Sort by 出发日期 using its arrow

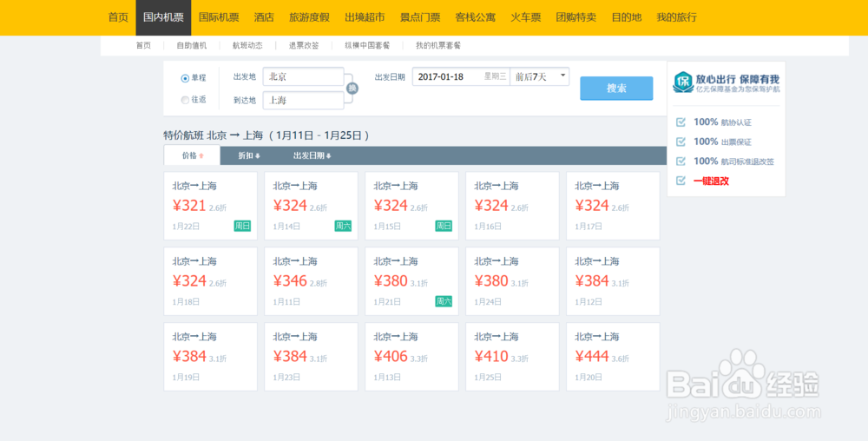[328, 156]
